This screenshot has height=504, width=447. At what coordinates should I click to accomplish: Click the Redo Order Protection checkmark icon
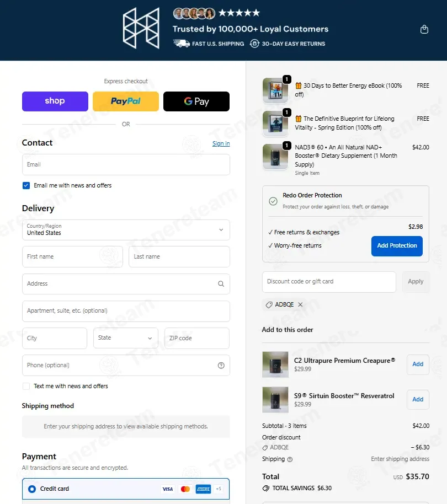coord(273,201)
